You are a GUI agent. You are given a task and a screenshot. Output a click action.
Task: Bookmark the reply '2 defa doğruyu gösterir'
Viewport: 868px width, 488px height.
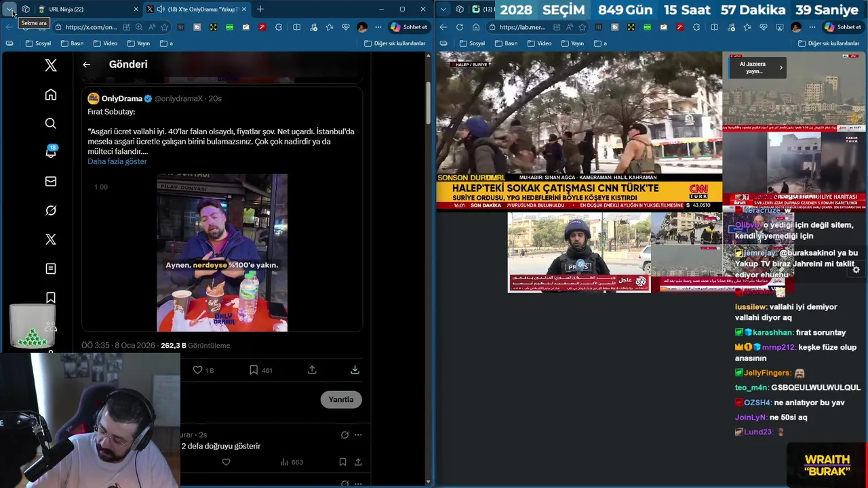click(x=342, y=462)
